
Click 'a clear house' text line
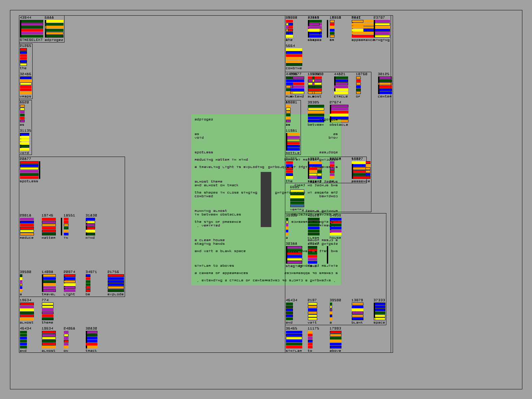pos(209,240)
